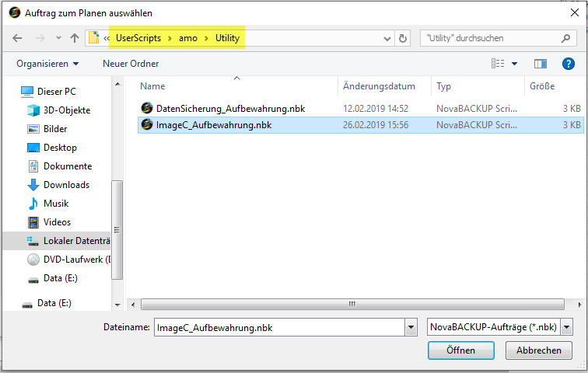Select ImageC_Aufbewahrung.nbk file row

point(361,125)
